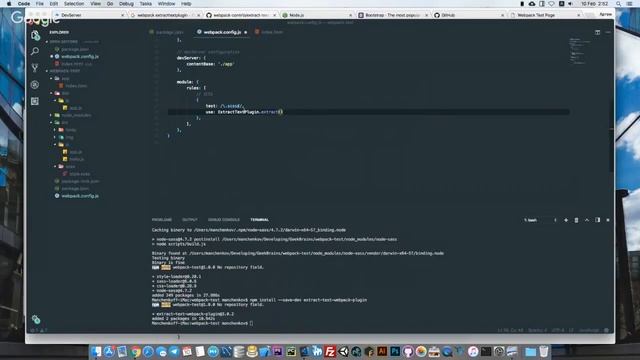Collapse the dist folder in Explorer

pos(61,93)
